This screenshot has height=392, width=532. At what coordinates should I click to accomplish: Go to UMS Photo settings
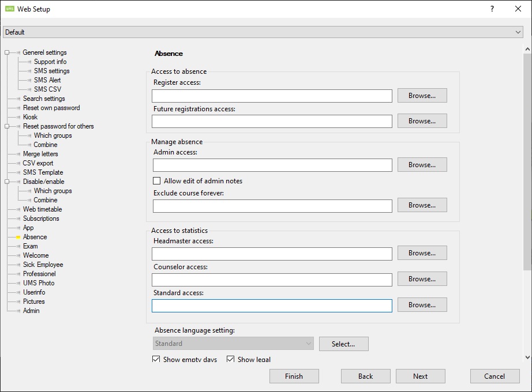tap(39, 283)
